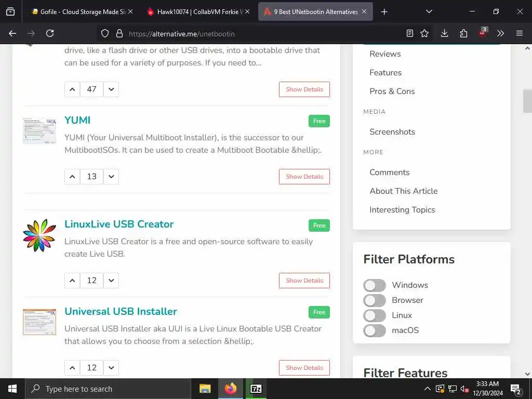Open 7-Zip from the taskbar
The image size is (532, 399).
click(x=256, y=389)
